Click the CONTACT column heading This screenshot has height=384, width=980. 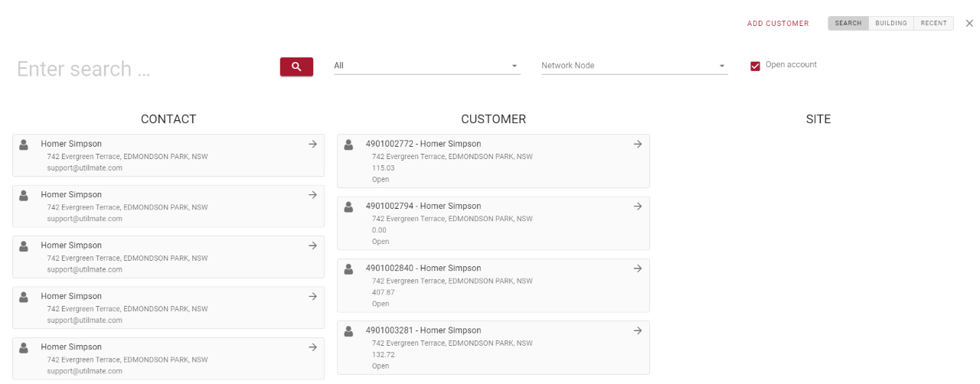coord(168,119)
